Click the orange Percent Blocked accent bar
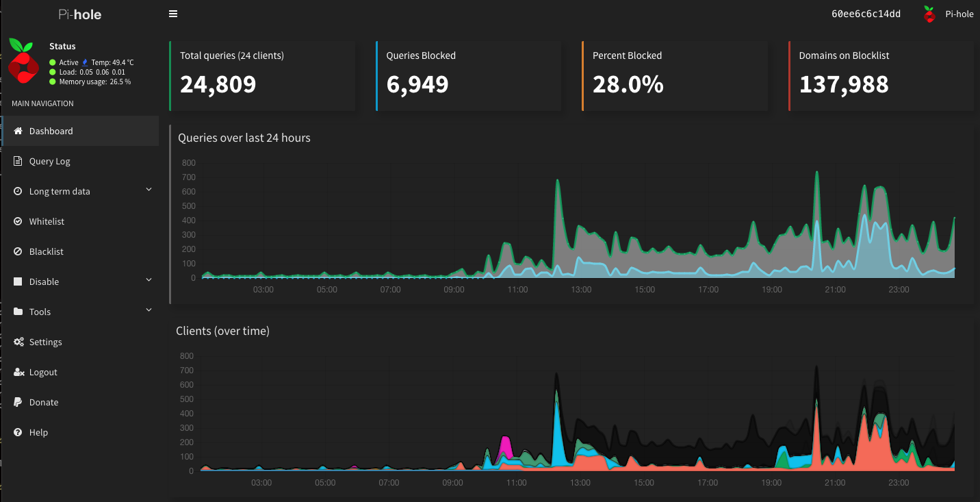This screenshot has width=980, height=502. [x=582, y=75]
